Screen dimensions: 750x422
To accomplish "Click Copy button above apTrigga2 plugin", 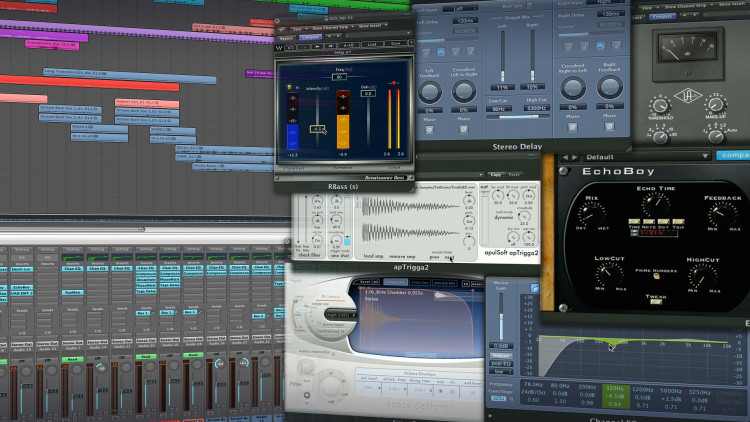I will click(x=496, y=175).
